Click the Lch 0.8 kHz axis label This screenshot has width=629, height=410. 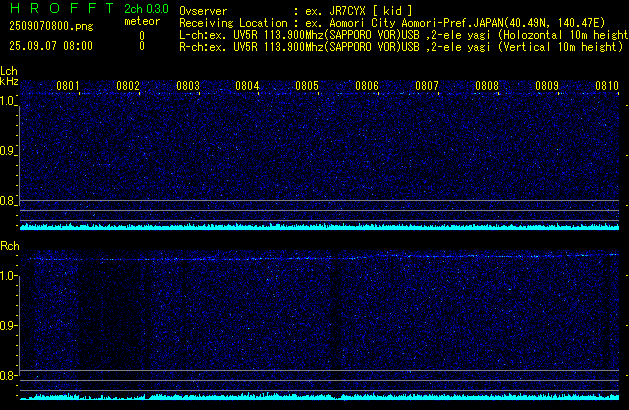[x=7, y=201]
